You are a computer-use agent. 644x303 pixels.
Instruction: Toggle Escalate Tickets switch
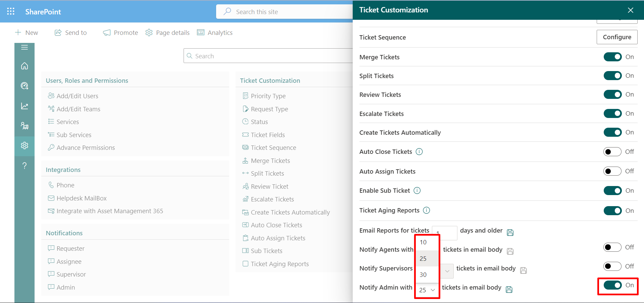[613, 114]
